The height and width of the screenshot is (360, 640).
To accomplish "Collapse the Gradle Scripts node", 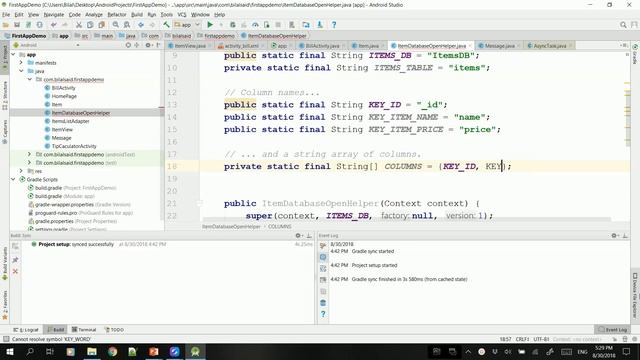I will point(13,179).
